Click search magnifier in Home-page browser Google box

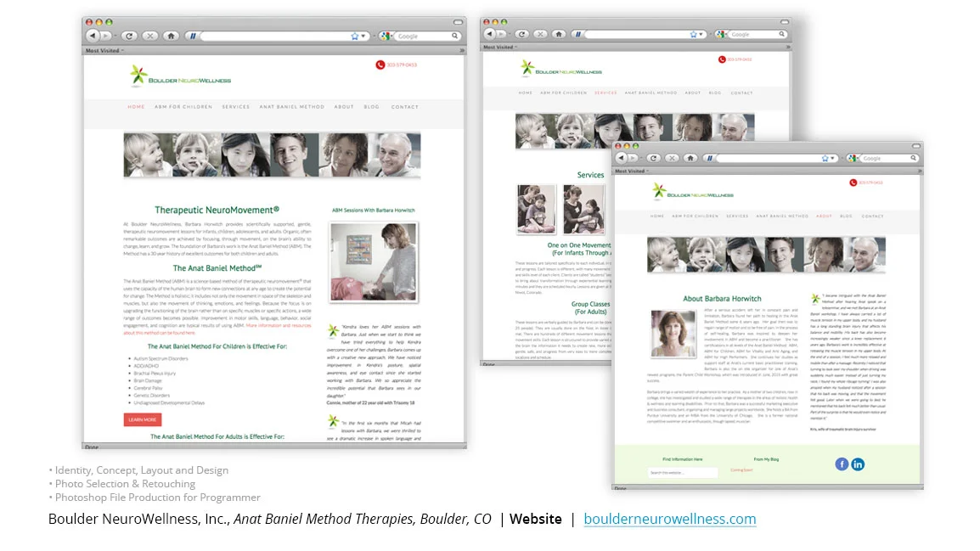[x=455, y=37]
